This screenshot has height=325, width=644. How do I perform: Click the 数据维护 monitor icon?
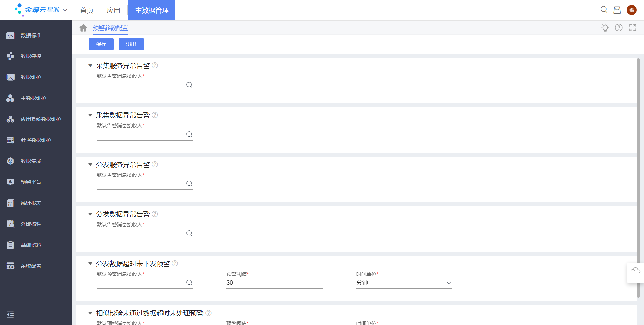10,77
